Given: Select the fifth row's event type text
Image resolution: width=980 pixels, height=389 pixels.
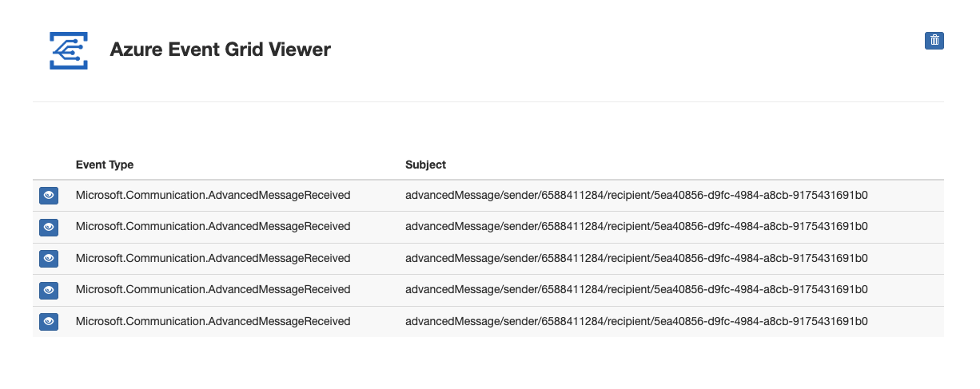Looking at the screenshot, I should [x=213, y=321].
